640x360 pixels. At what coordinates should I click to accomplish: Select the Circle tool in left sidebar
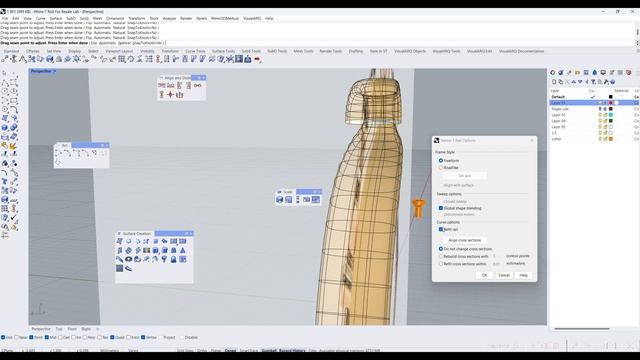4,91
